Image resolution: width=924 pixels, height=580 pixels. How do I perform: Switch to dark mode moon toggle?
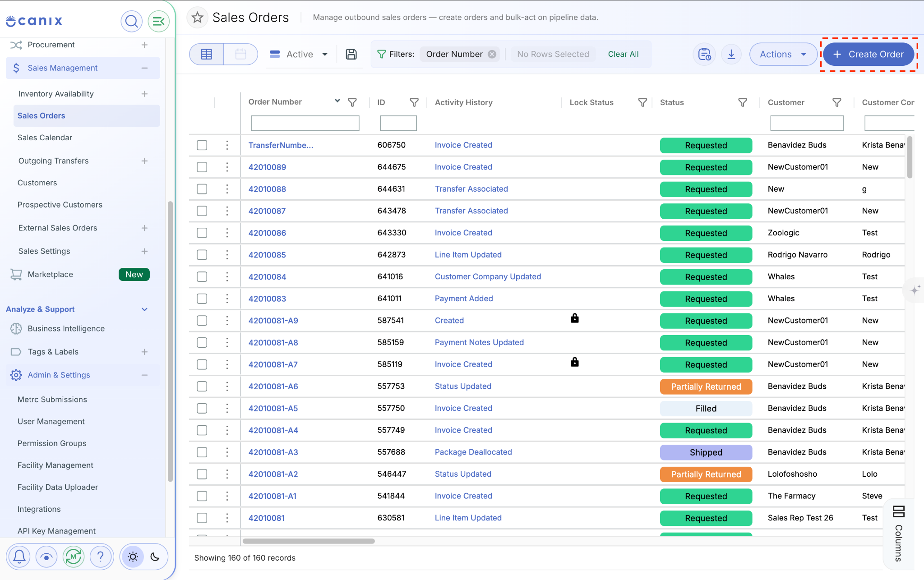[x=155, y=557]
